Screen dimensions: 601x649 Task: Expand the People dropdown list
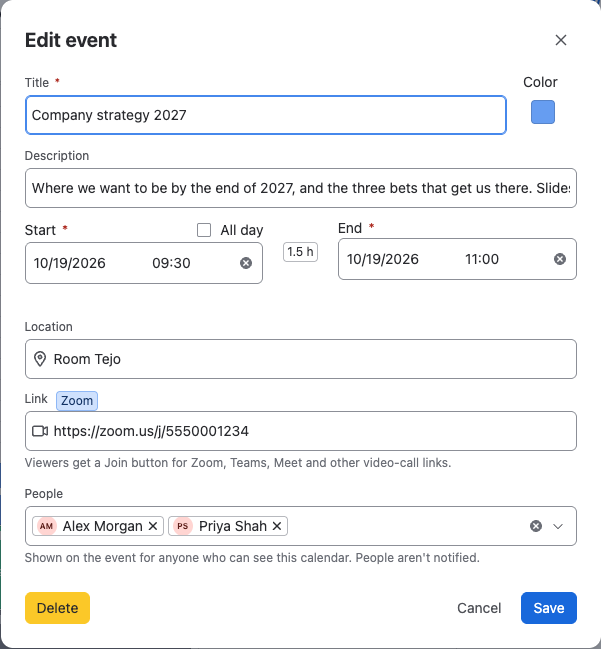[558, 526]
